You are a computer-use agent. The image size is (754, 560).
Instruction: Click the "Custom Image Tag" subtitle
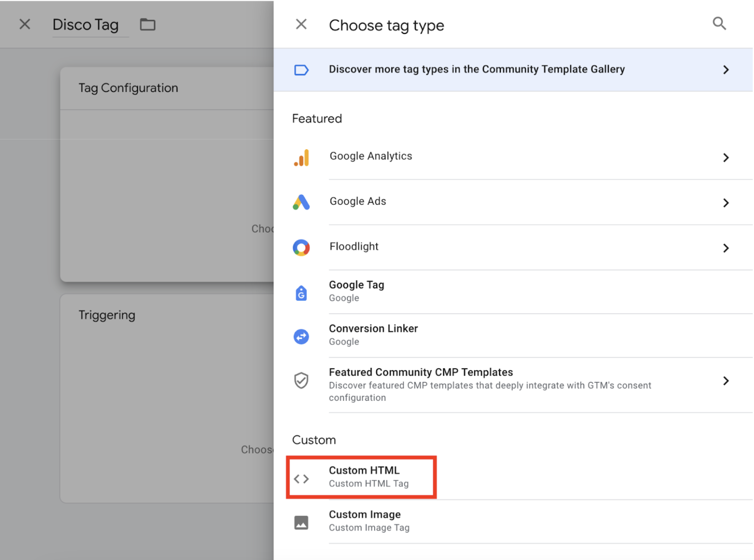[369, 528]
